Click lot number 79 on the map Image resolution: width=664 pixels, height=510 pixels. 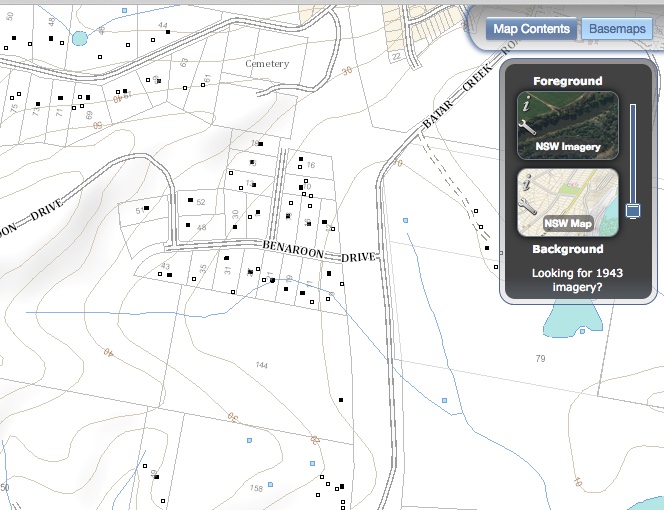tap(541, 358)
